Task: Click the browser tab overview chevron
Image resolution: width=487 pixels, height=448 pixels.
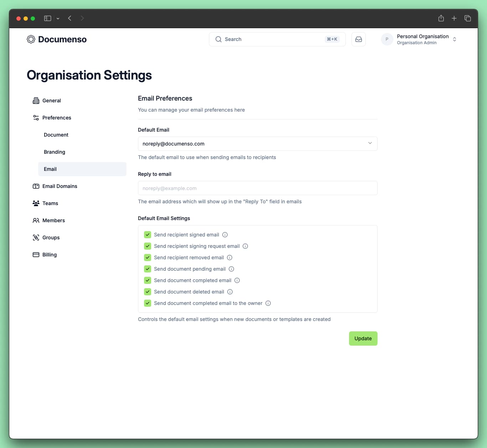Action: tap(58, 18)
